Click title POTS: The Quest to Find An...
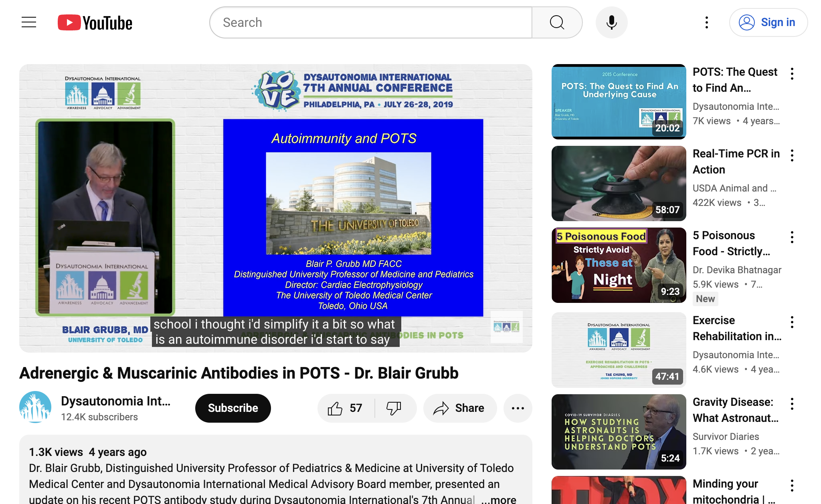This screenshot has height=504, width=821. point(735,80)
